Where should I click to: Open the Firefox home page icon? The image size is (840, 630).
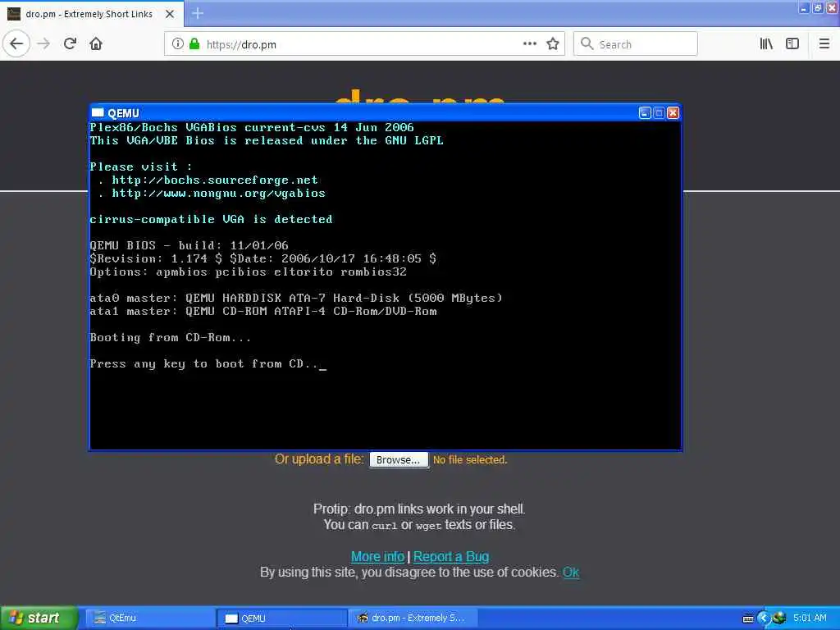pyautogui.click(x=96, y=44)
